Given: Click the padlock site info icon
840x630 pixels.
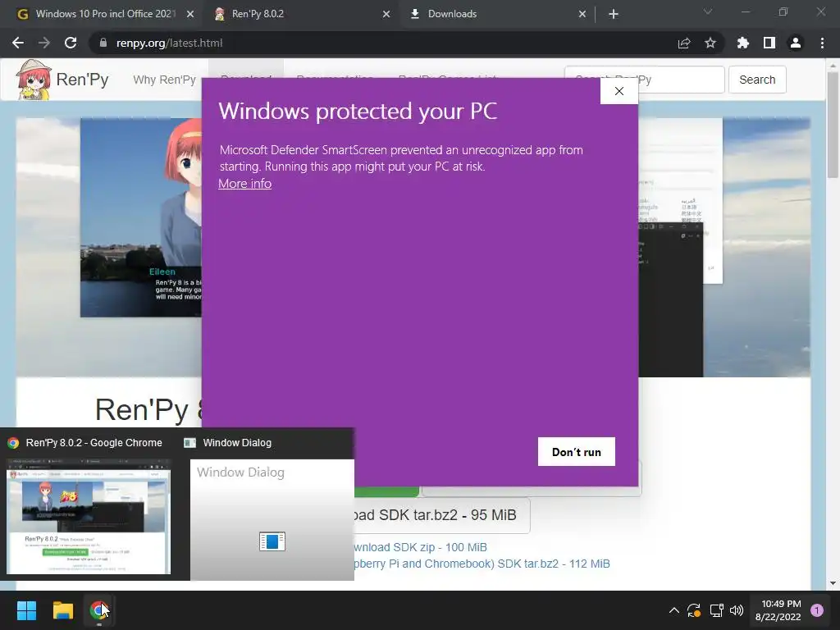Looking at the screenshot, I should pyautogui.click(x=103, y=43).
